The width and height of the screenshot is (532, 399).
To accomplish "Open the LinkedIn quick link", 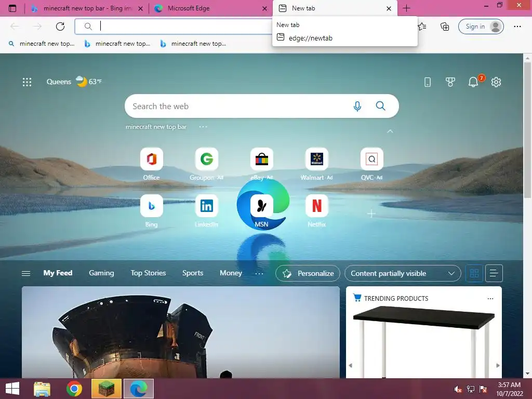I will [207, 211].
